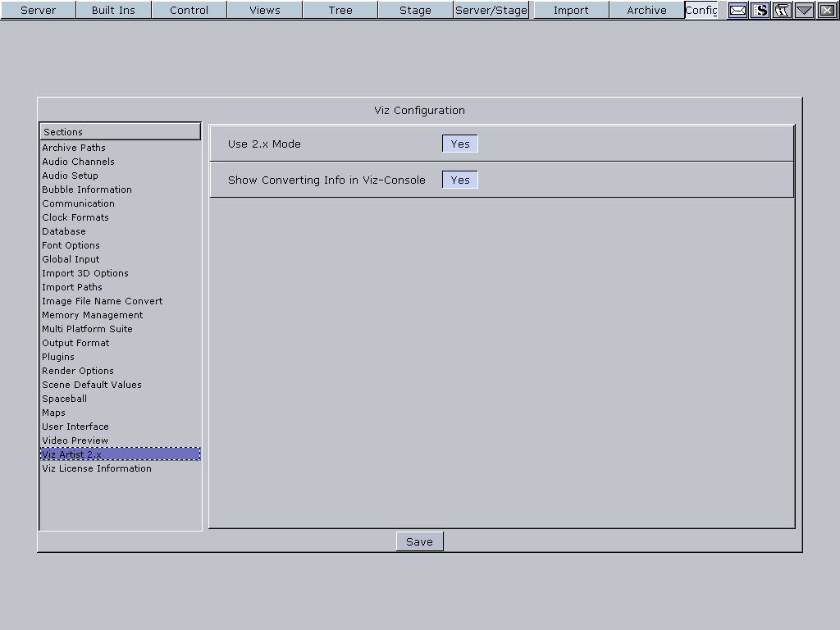
Task: Select the Database section
Action: (x=63, y=231)
